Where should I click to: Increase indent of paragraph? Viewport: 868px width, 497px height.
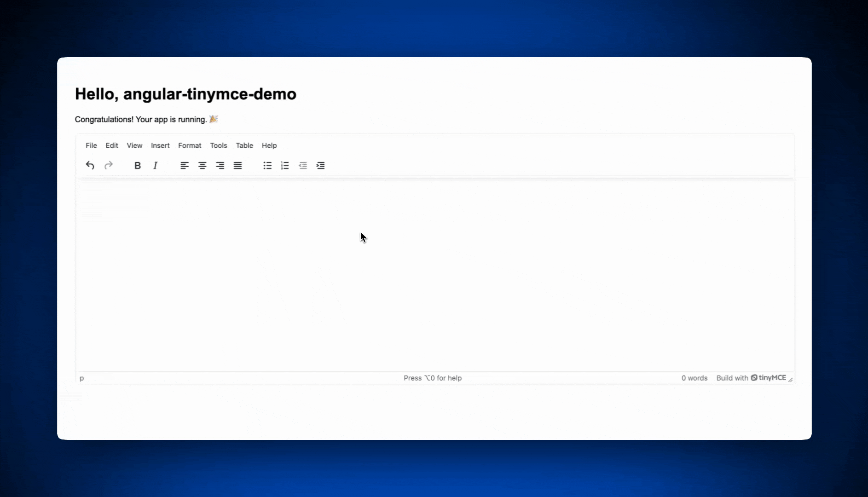pyautogui.click(x=320, y=165)
